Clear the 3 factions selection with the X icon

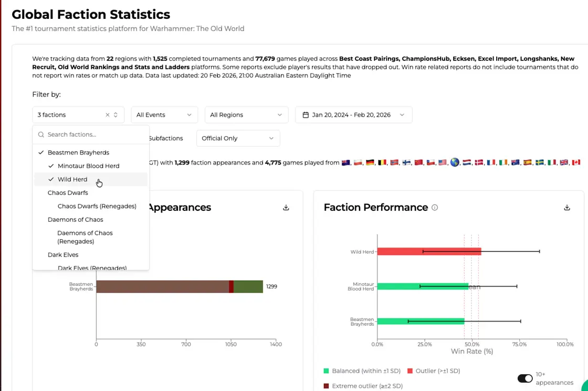click(107, 115)
